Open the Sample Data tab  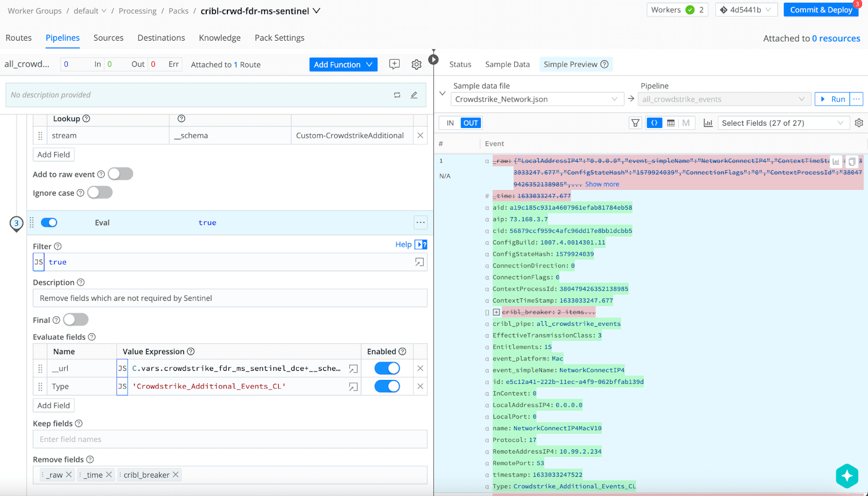coord(507,65)
